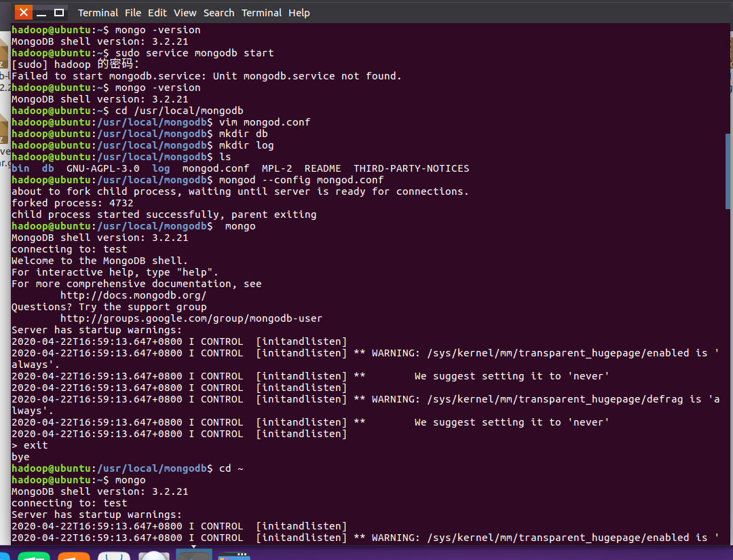
Task: Click the wrapped 'lways'.' continuation line
Action: pos(33,411)
